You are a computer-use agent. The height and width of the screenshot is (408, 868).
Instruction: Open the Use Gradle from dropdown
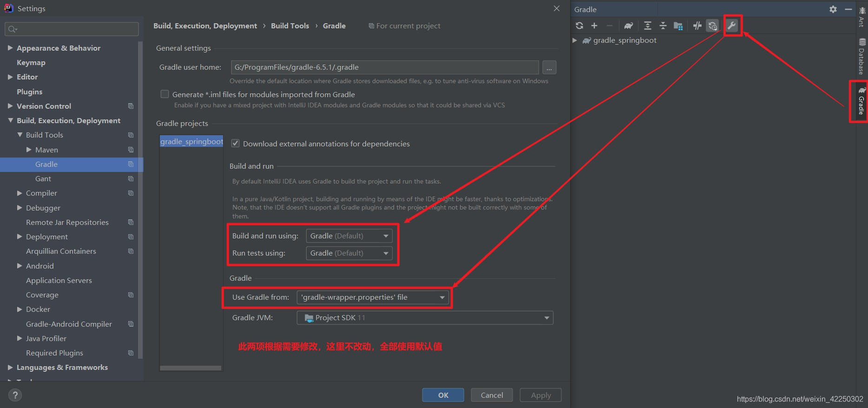(373, 297)
